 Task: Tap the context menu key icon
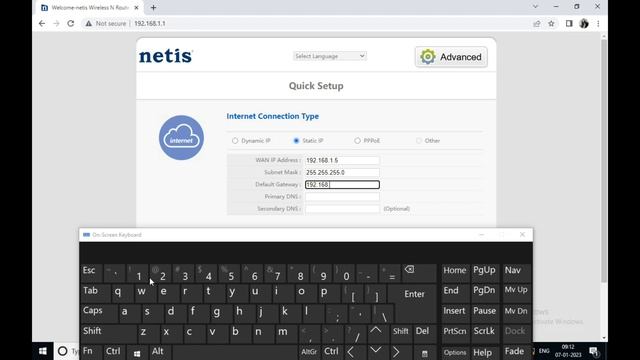(424, 353)
